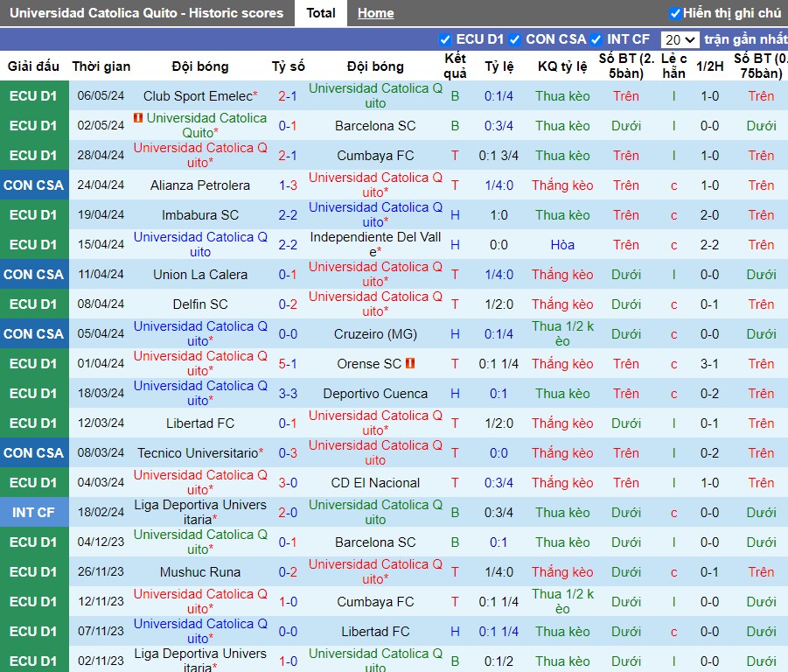
Task: Select the INT CF league cell 18/02/24
Action: click(34, 512)
